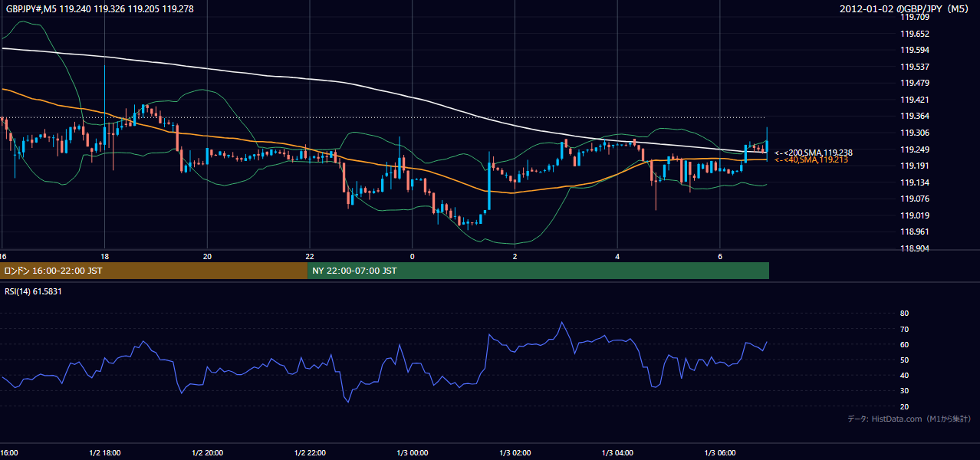Click price axis value 119.364

[x=915, y=116]
